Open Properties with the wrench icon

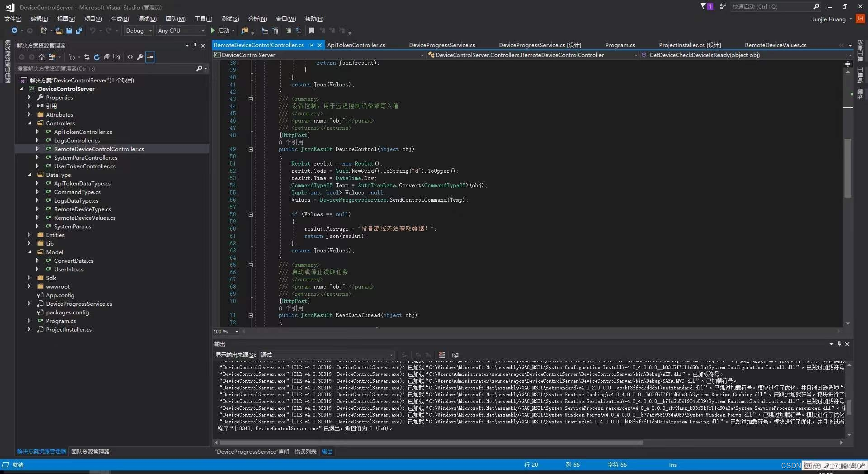click(140, 57)
